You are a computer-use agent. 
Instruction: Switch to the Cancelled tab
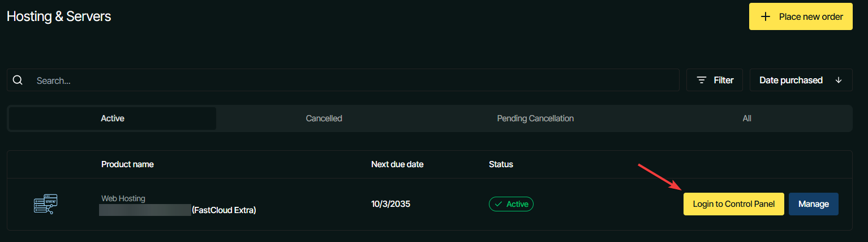324,118
